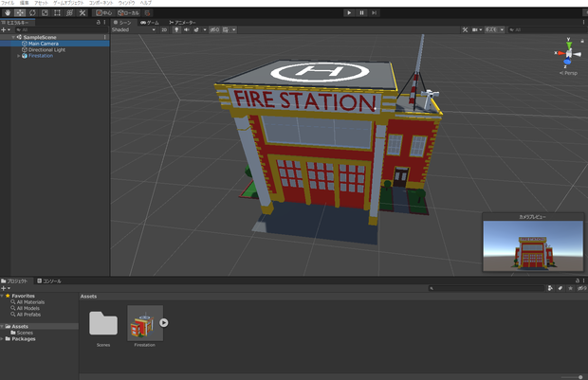Select the Firestation asset thumbnail
This screenshot has width=588, height=380.
145,322
